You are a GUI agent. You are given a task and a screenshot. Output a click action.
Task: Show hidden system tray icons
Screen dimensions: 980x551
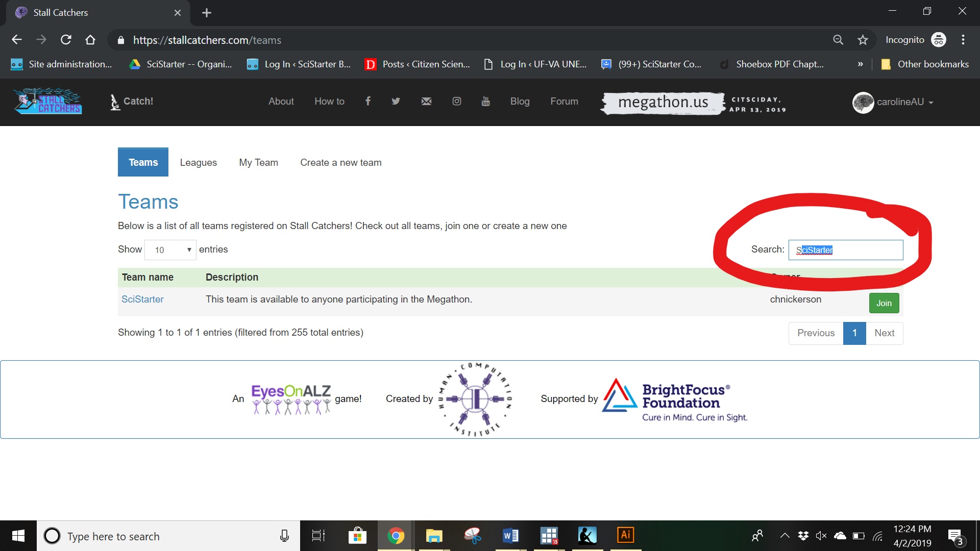click(x=785, y=536)
